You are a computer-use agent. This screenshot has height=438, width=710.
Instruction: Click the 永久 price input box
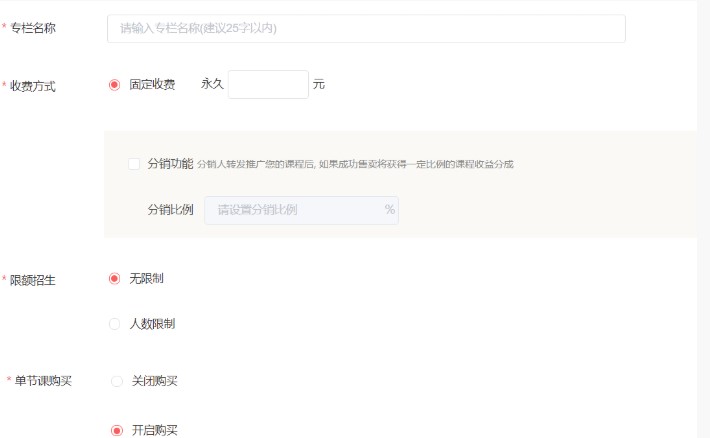268,84
